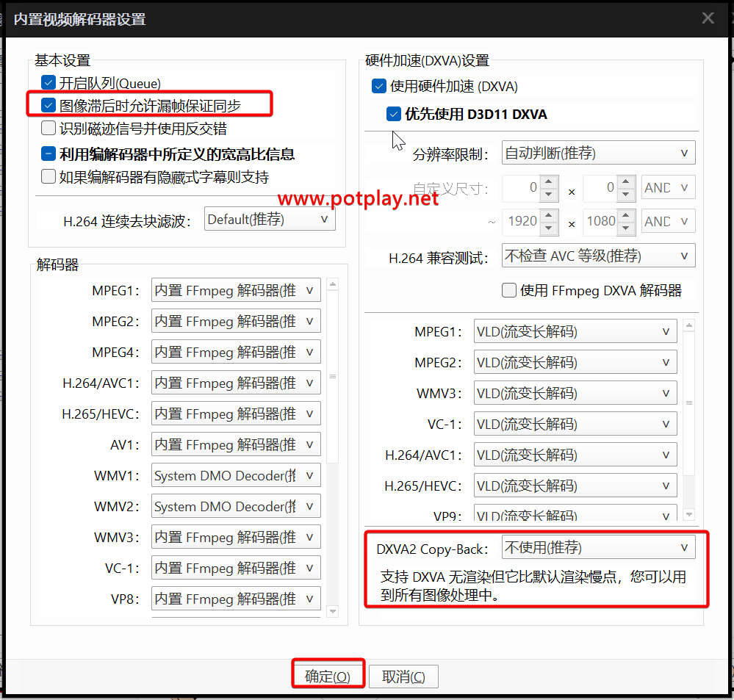Screen dimensions: 734x700
Task: Open VC-1 dropdown in 解码器 list
Action: pyautogui.click(x=236, y=568)
